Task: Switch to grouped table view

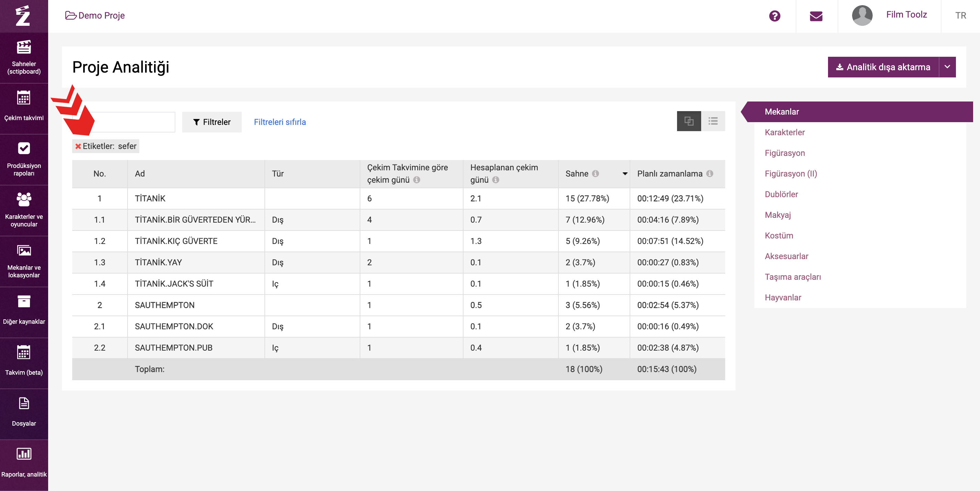Action: tap(689, 121)
